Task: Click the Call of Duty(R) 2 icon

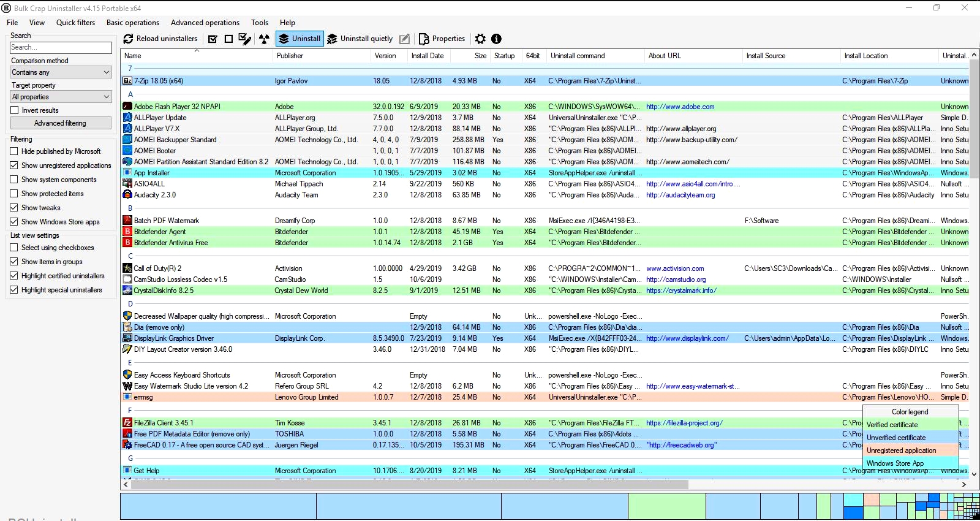Action: [x=127, y=268]
